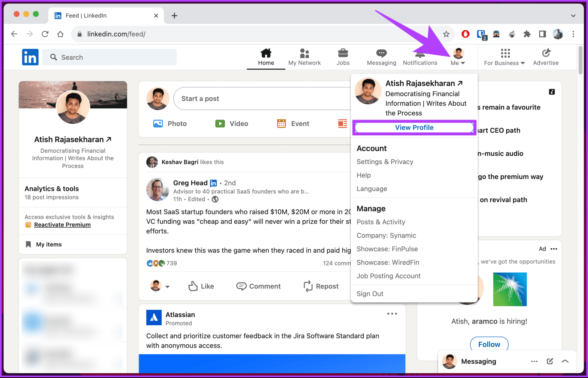Repost Greg Head's post
Image resolution: width=588 pixels, height=378 pixels.
click(x=321, y=286)
